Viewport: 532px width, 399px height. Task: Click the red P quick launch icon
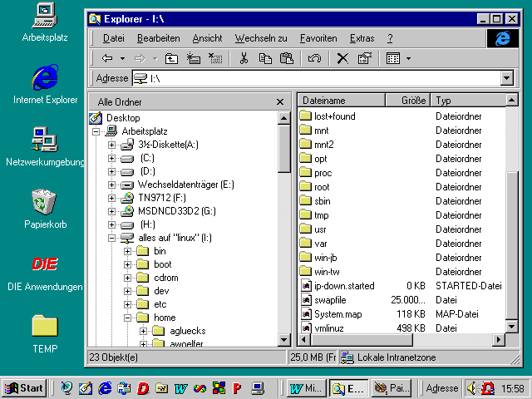tap(237, 388)
